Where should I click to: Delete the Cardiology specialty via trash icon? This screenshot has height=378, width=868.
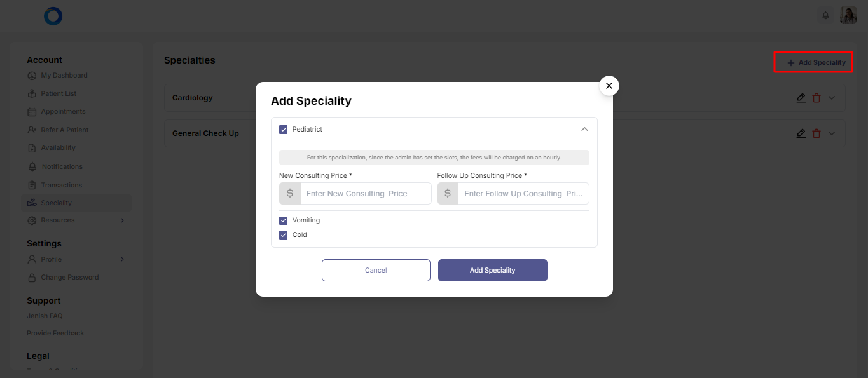coord(816,98)
